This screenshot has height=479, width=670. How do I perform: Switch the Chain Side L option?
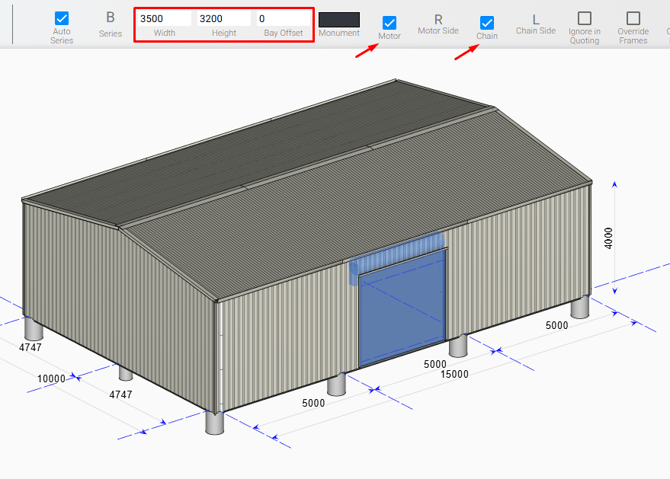(x=535, y=19)
